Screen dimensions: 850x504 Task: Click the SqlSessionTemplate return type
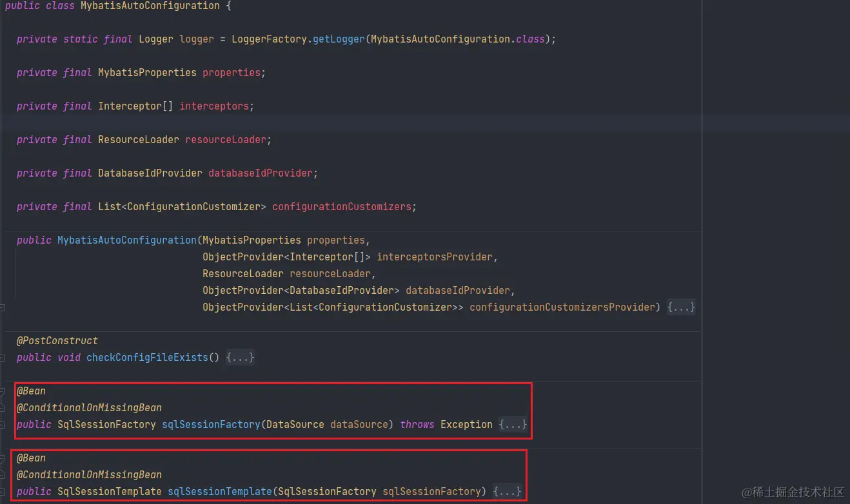click(x=110, y=492)
